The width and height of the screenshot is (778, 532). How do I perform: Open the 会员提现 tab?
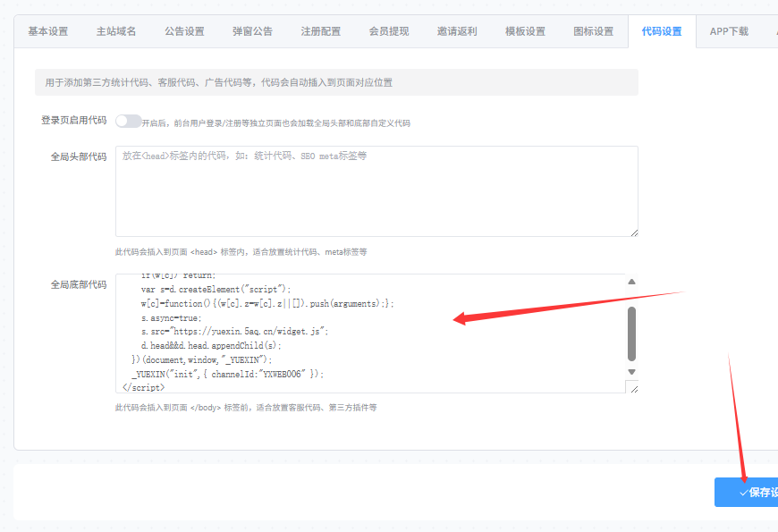[389, 31]
